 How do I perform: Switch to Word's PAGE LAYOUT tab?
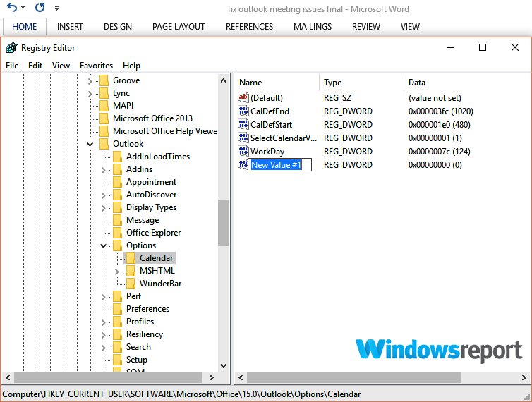pyautogui.click(x=179, y=27)
